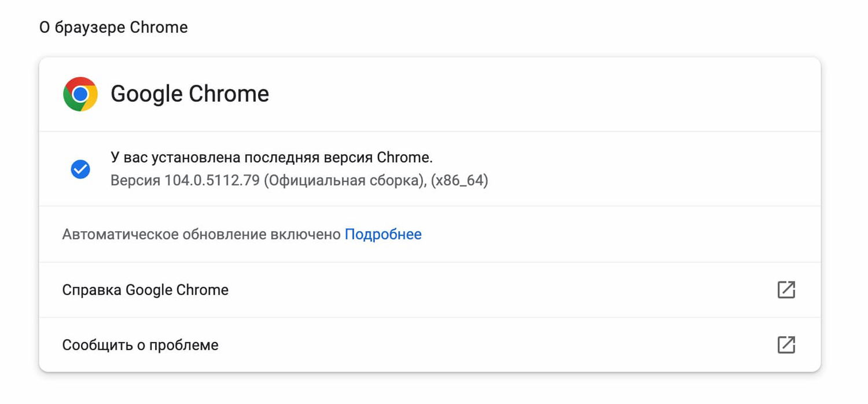Click the word Справка in the help row
This screenshot has width=868, height=404.
click(x=91, y=290)
